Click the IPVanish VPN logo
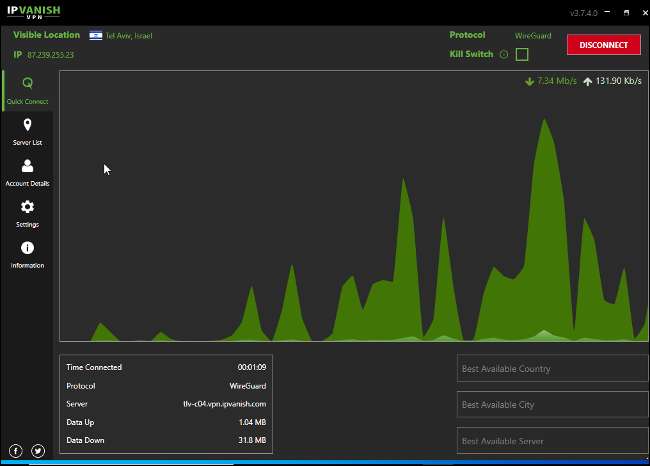Image resolution: width=650 pixels, height=466 pixels. [x=34, y=13]
